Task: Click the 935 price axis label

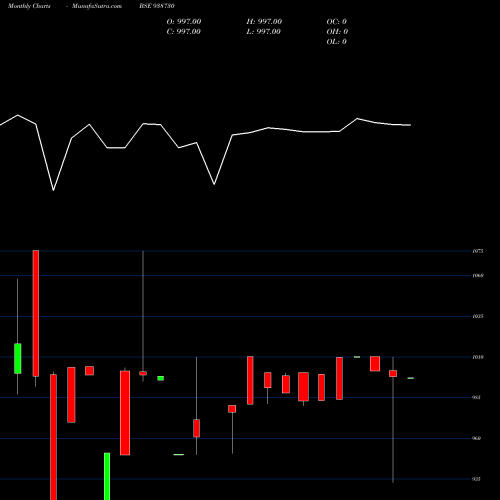Action: [x=477, y=479]
